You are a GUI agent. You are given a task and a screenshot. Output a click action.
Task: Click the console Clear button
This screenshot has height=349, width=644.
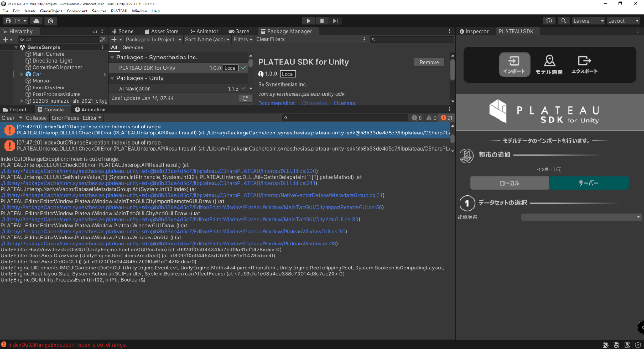[8, 118]
